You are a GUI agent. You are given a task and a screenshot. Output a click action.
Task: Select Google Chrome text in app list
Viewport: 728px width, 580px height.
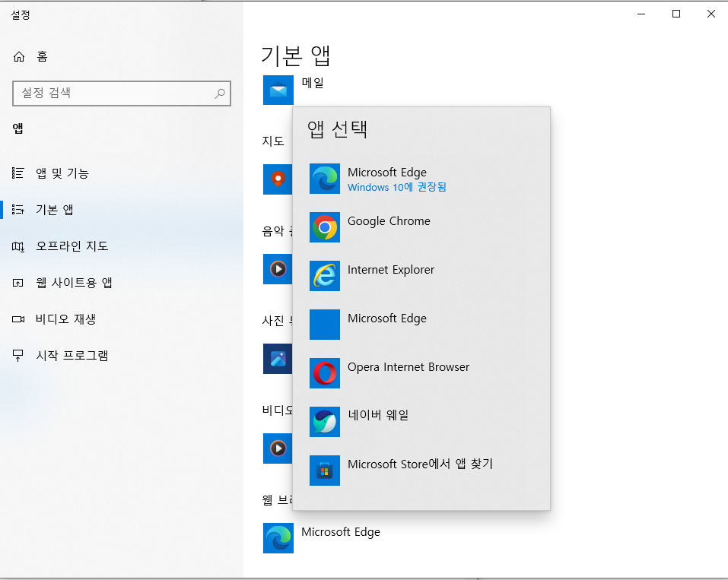click(x=389, y=221)
